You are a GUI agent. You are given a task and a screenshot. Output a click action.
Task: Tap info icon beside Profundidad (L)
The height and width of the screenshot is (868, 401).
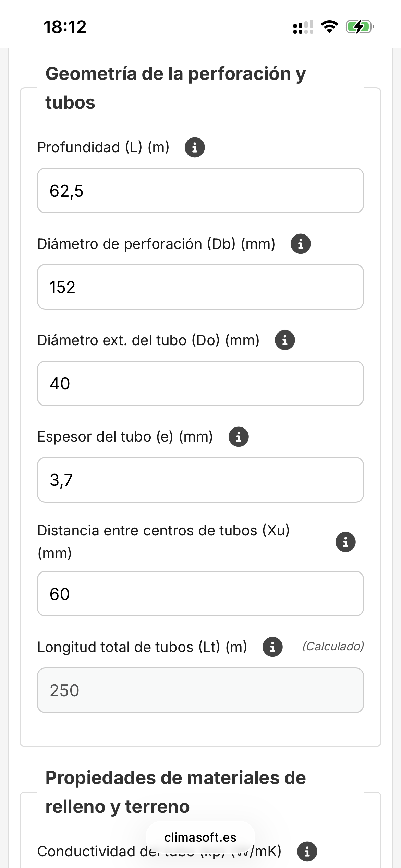point(195,147)
